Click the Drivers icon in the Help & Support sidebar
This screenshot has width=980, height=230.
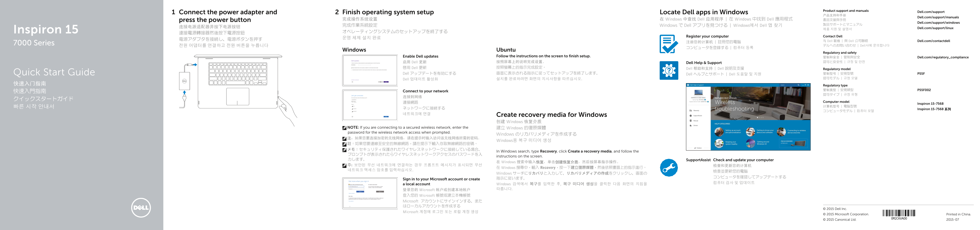pos(690,126)
